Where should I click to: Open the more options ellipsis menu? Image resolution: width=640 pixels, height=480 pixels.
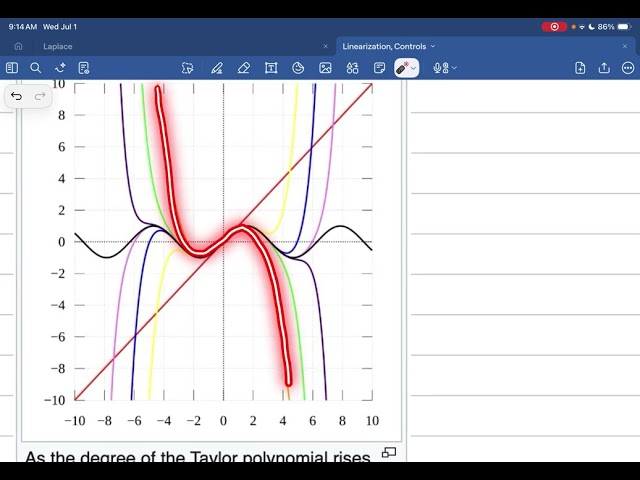click(x=628, y=68)
